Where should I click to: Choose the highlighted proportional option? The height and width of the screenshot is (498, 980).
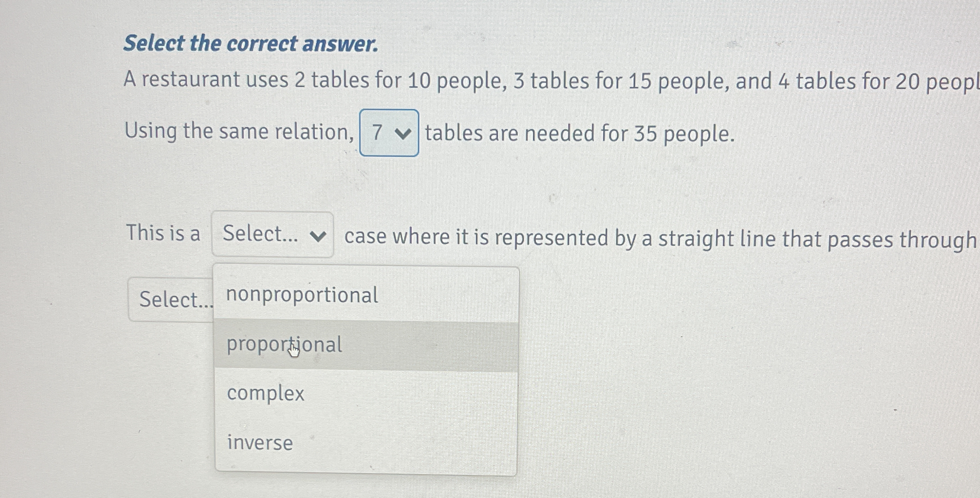point(366,345)
